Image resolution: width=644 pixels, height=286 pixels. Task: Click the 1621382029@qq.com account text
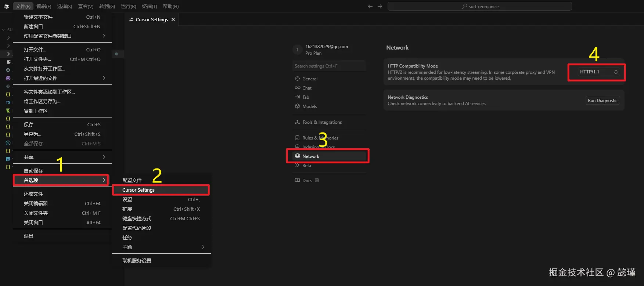[x=327, y=47]
